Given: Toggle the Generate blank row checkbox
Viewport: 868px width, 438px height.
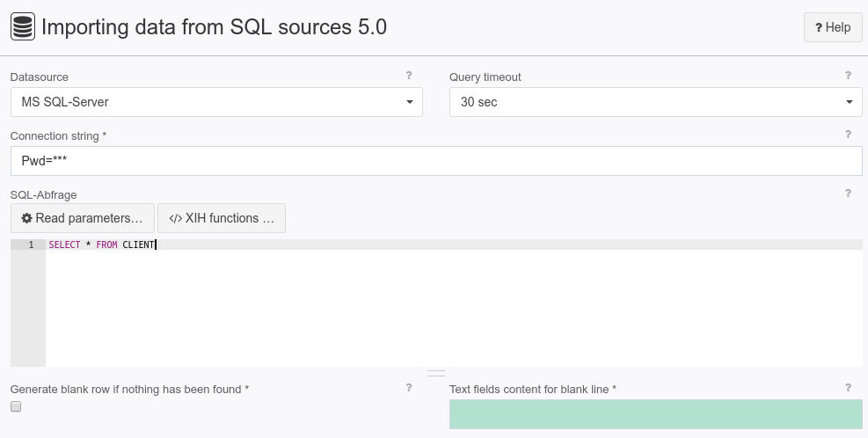Looking at the screenshot, I should (16, 406).
